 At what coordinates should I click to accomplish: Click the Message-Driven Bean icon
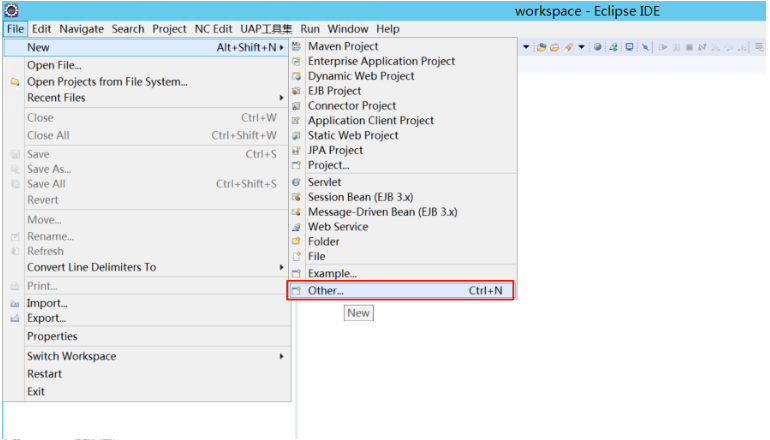(296, 212)
